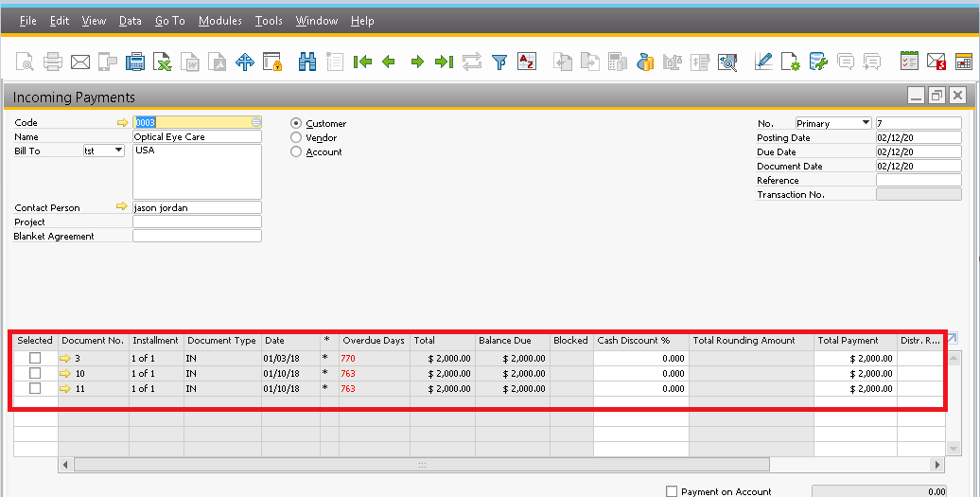
Task: Click the Filter funnel icon
Action: click(x=499, y=62)
